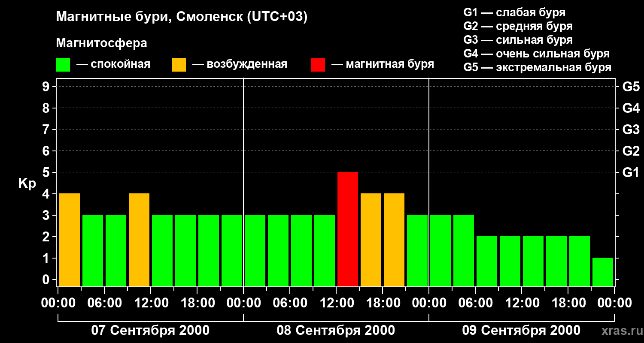Click the 'G2 — средняя буря' legend line
Screen dimensions: 644x343
click(518, 26)
